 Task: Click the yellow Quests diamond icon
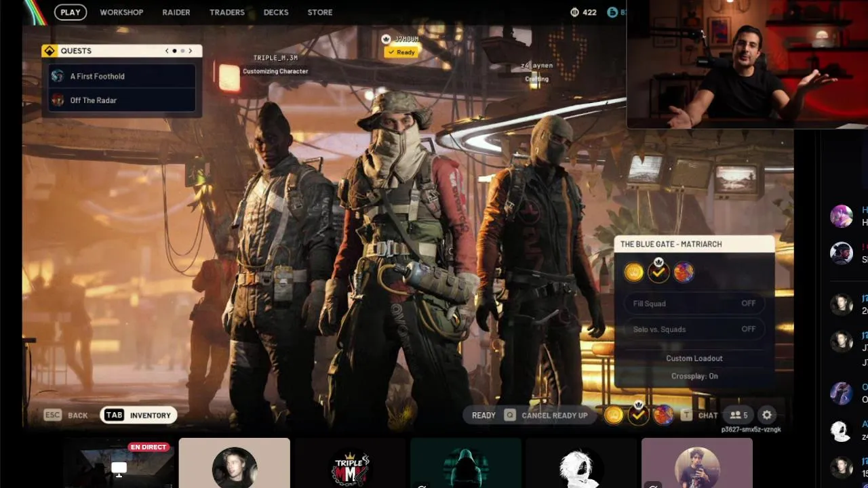pyautogui.click(x=49, y=51)
